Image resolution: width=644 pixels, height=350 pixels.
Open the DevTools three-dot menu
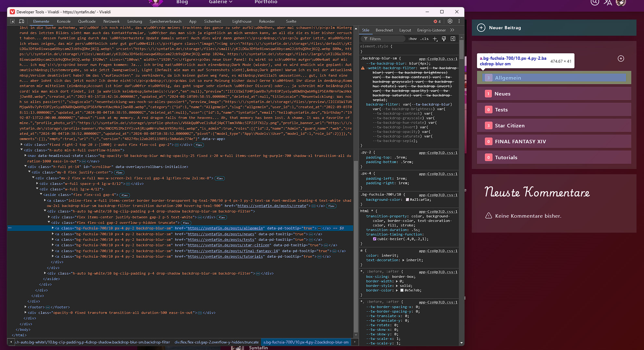(x=459, y=21)
